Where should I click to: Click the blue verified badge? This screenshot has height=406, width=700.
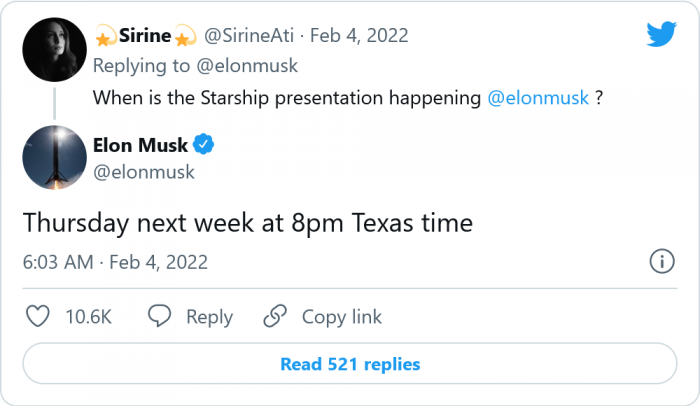(x=203, y=146)
